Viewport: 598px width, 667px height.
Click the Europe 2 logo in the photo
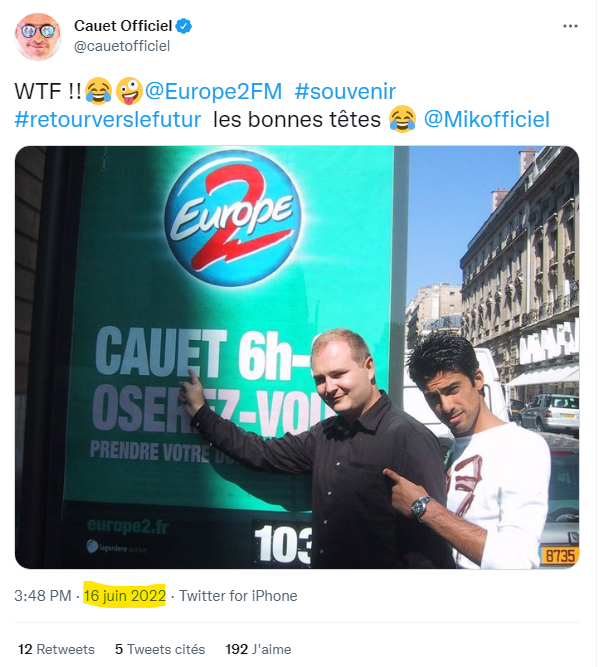click(233, 219)
